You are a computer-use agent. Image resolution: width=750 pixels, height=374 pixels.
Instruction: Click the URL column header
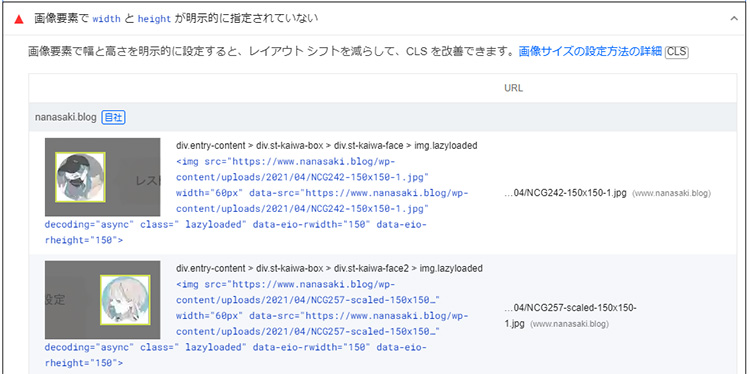(513, 88)
